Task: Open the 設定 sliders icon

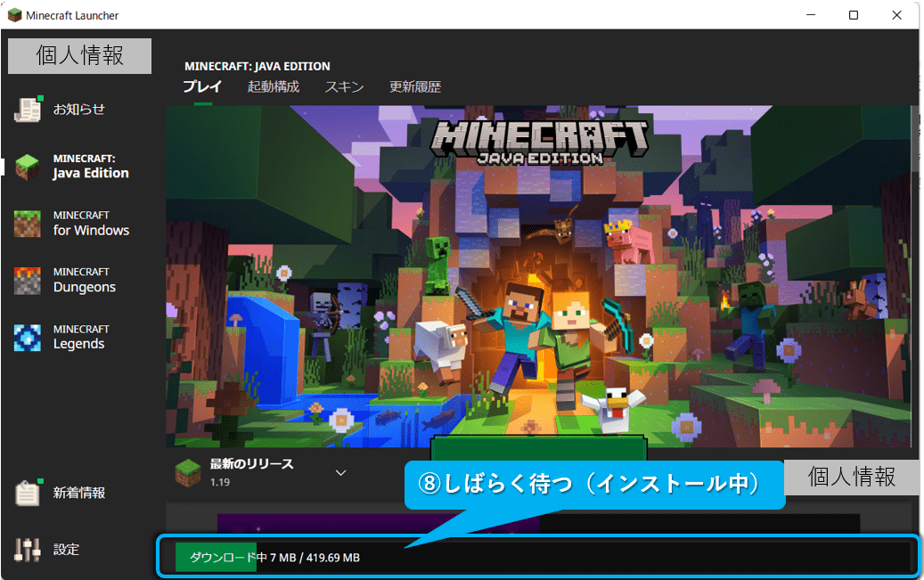Action: pyautogui.click(x=27, y=550)
